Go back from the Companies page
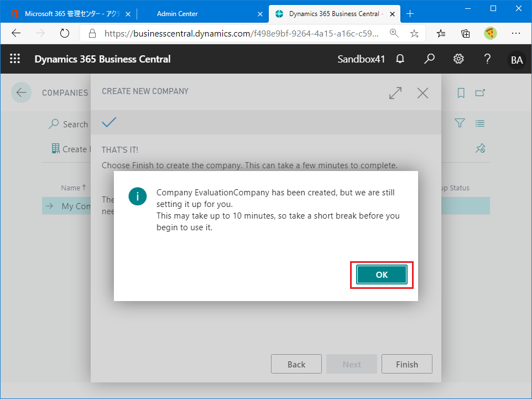 22,92
